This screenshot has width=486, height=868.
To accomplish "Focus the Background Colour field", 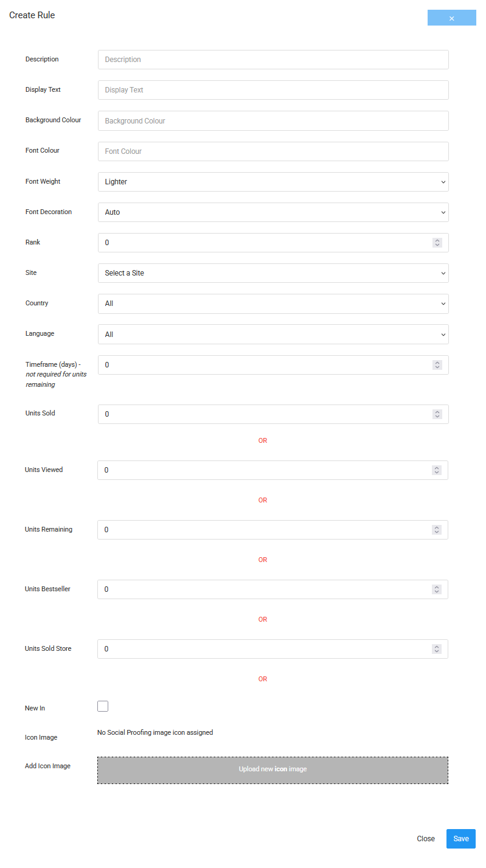I will [x=273, y=121].
